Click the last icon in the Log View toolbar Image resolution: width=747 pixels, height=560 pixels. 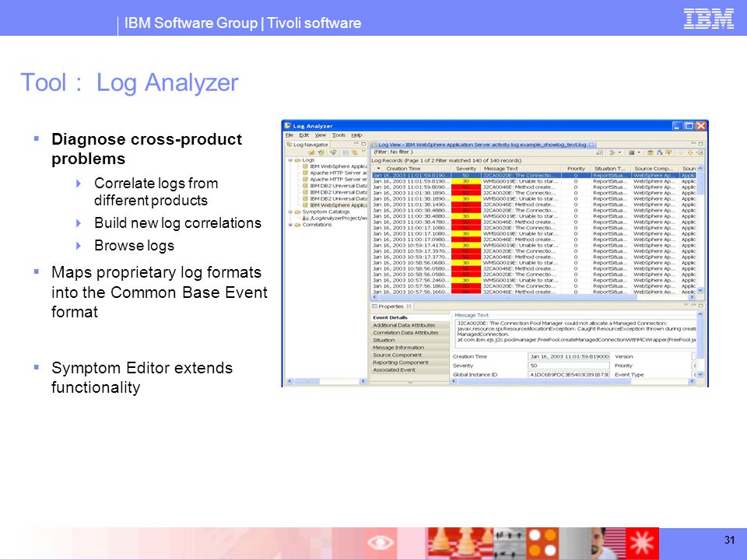coord(700,152)
